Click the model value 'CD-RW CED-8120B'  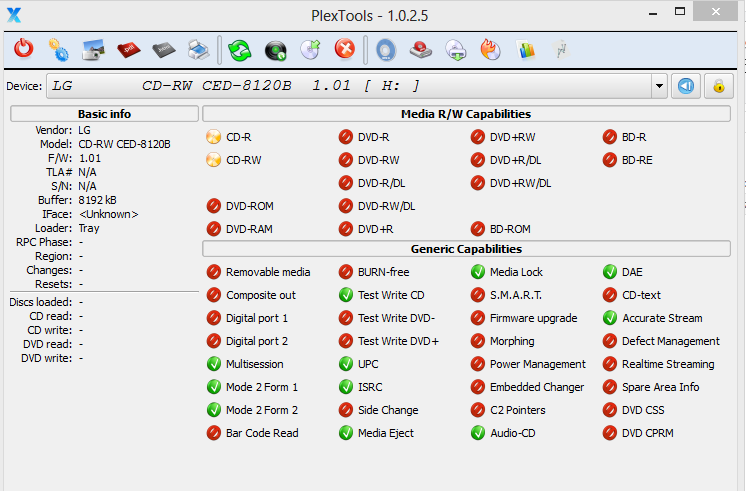[x=124, y=144]
